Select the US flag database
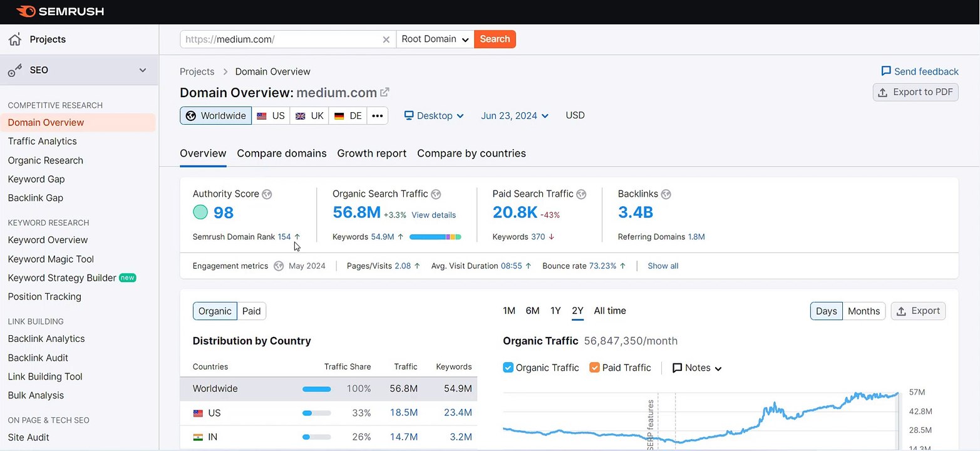The image size is (980, 451). [271, 116]
